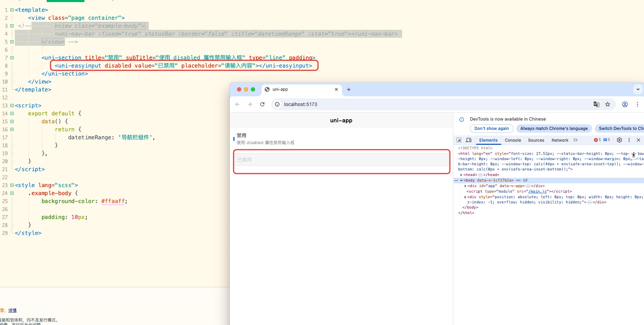Open the Chrome profile icon
Screen dimensions: 644x325
pyautogui.click(x=625, y=104)
